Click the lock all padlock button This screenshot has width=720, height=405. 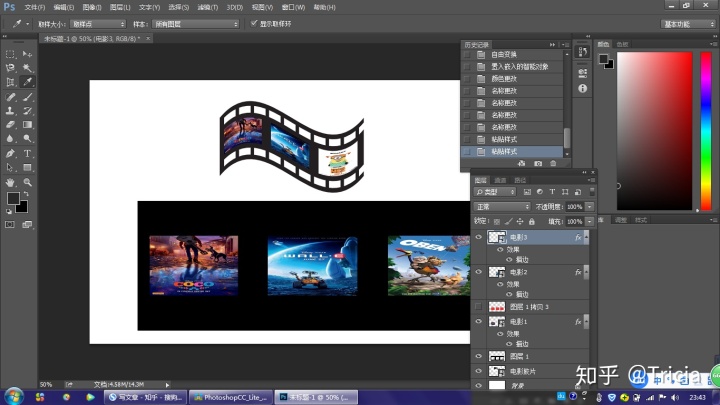(532, 221)
